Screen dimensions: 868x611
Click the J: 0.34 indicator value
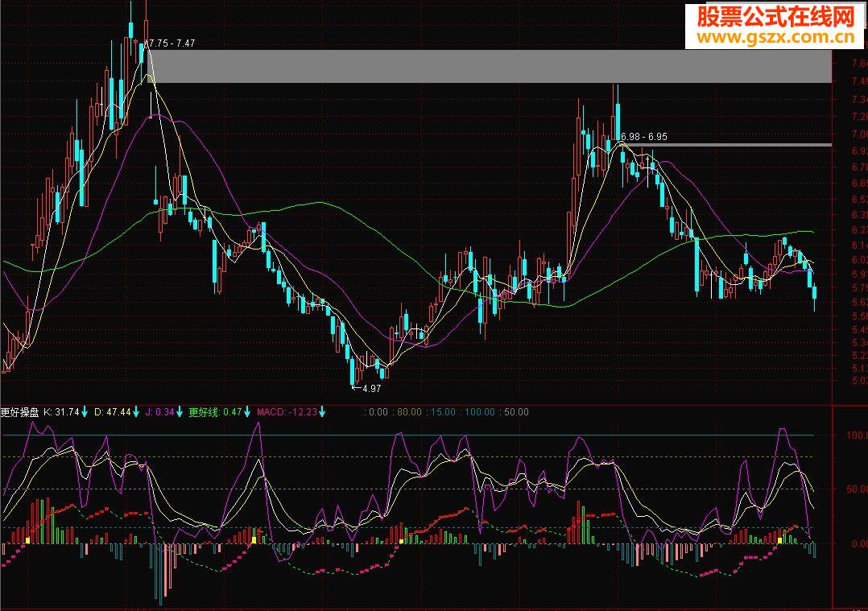160,412
